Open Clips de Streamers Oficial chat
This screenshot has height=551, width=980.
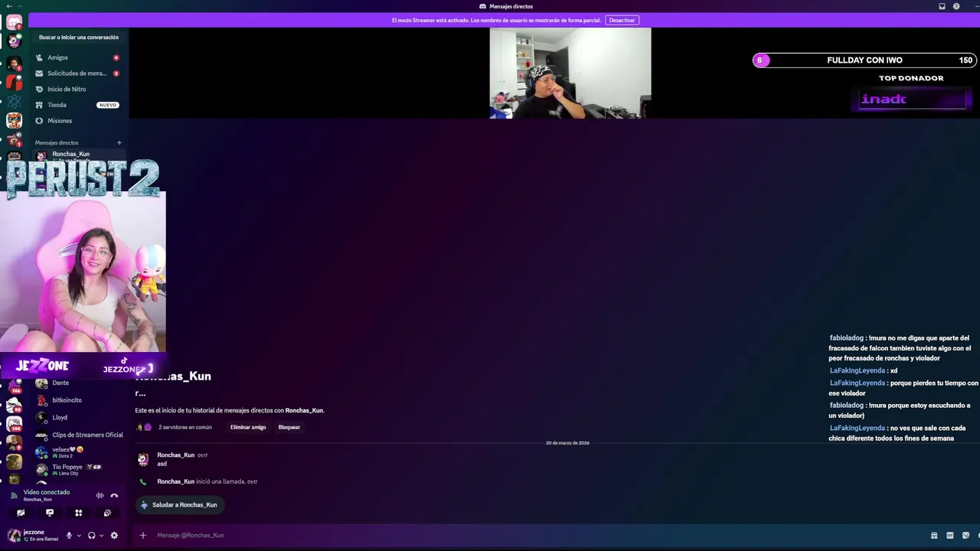(77, 435)
